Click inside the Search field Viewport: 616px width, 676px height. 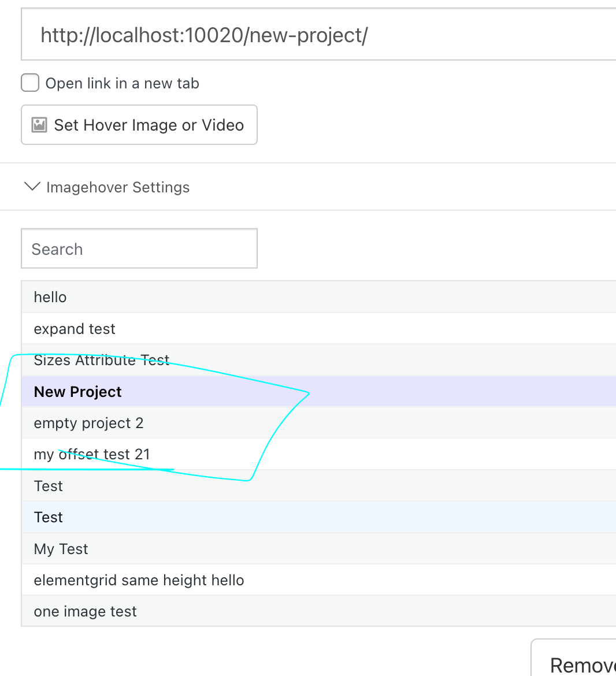coord(139,248)
